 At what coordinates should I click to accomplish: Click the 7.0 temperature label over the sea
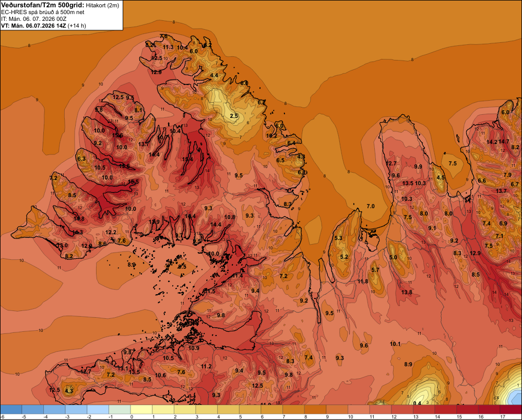(x=371, y=206)
